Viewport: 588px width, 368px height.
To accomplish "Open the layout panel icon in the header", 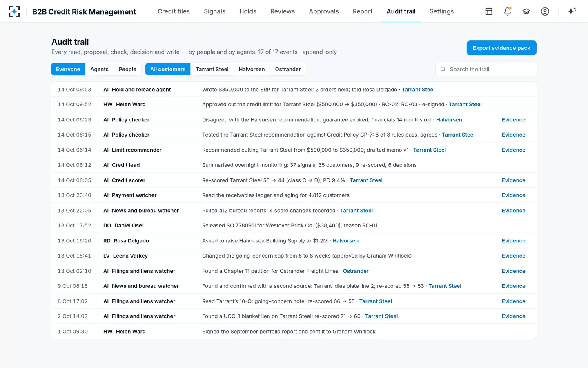I will [x=489, y=11].
